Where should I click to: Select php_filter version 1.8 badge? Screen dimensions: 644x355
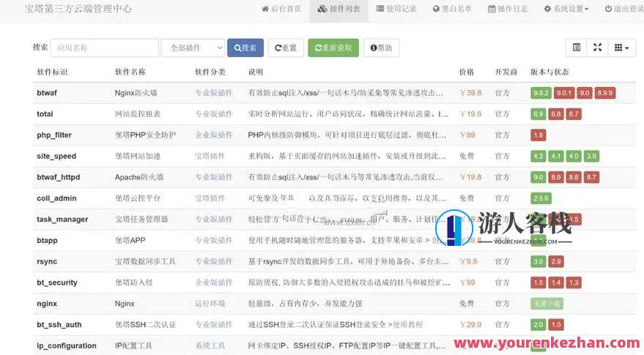point(538,135)
